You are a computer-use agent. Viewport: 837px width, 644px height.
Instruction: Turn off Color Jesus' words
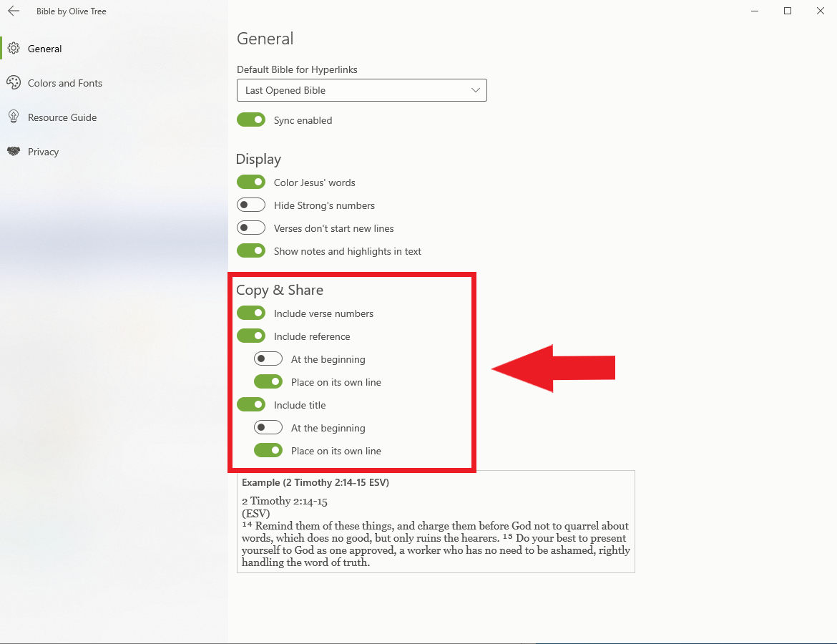pyautogui.click(x=251, y=182)
